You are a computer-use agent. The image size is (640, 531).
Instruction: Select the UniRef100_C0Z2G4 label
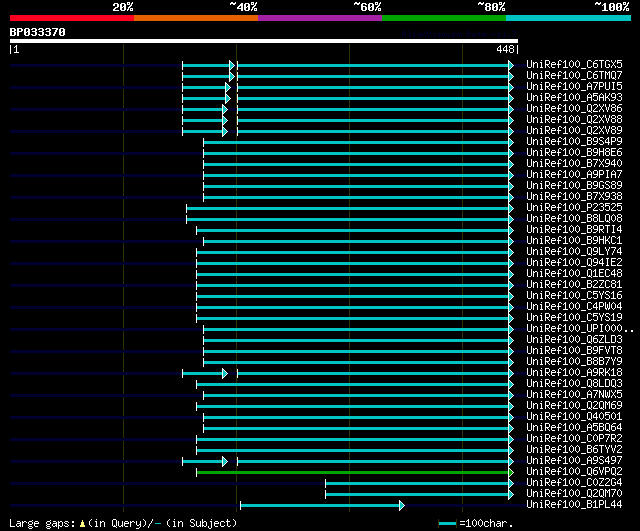click(x=574, y=483)
